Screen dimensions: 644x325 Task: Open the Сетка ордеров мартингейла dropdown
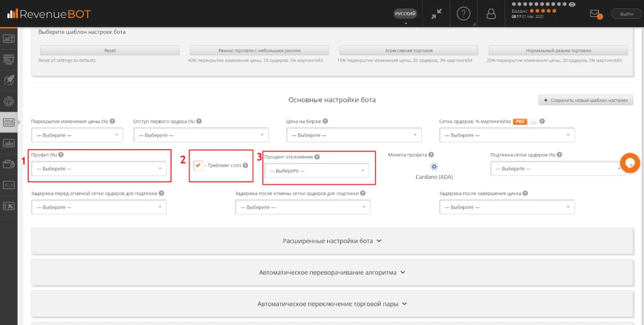[507, 135]
